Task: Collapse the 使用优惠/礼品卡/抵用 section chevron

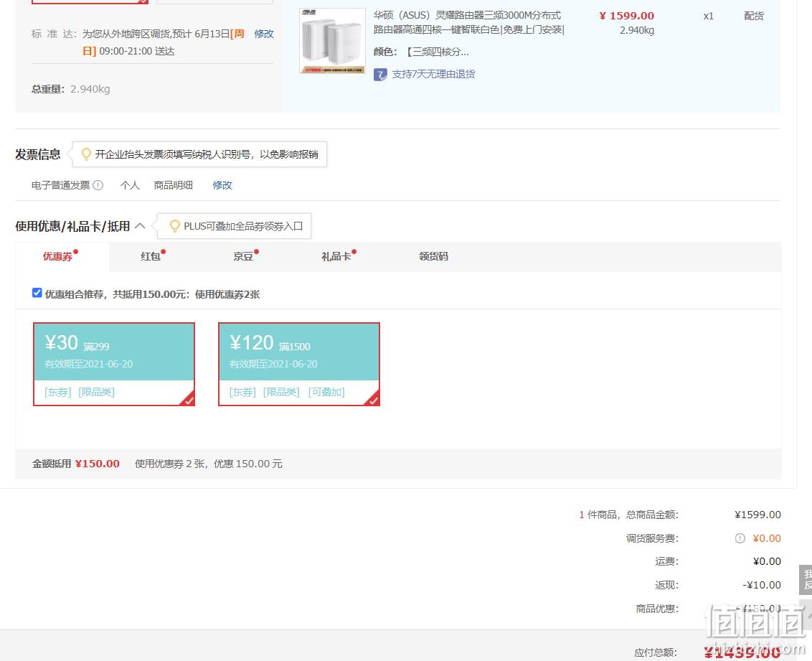Action: point(140,226)
